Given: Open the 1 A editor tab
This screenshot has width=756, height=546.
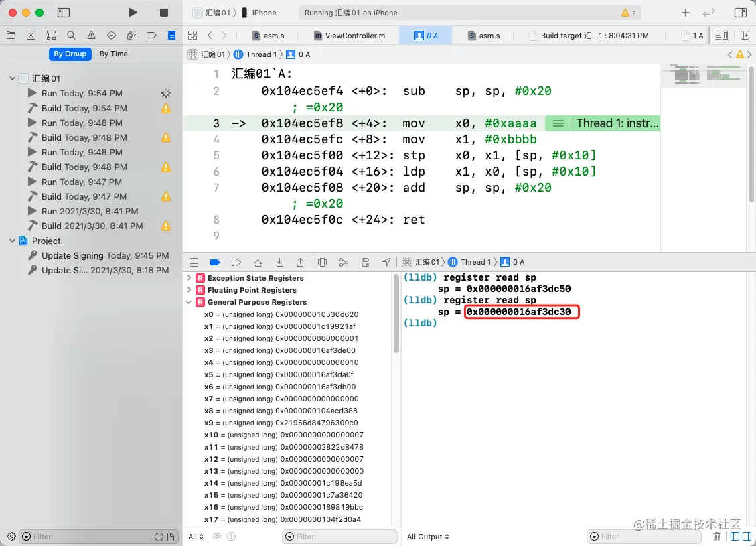Looking at the screenshot, I should pyautogui.click(x=692, y=36).
